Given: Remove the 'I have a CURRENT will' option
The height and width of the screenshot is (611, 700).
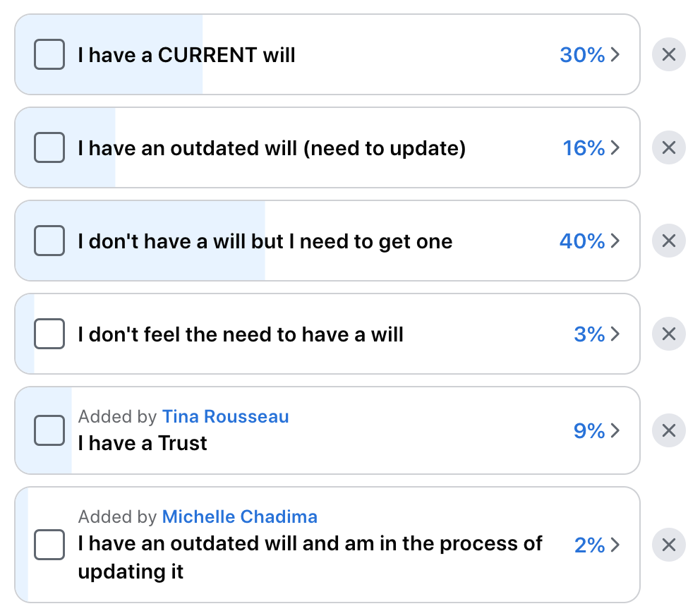Looking at the screenshot, I should pyautogui.click(x=668, y=54).
